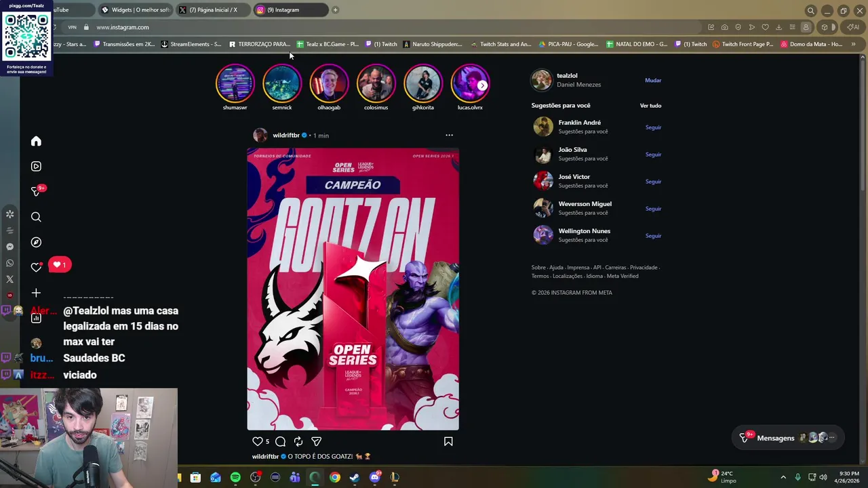This screenshot has height=488, width=868.
Task: Open Explore compass icon in sidebar
Action: point(36,242)
